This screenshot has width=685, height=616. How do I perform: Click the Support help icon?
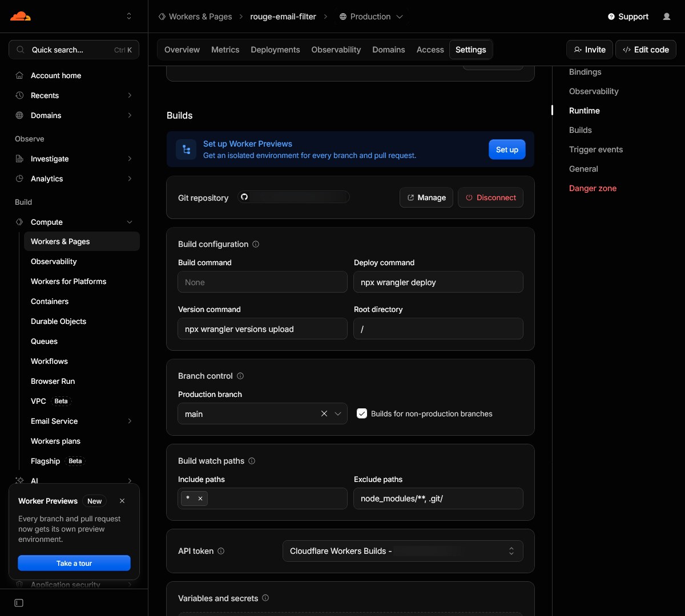point(611,17)
